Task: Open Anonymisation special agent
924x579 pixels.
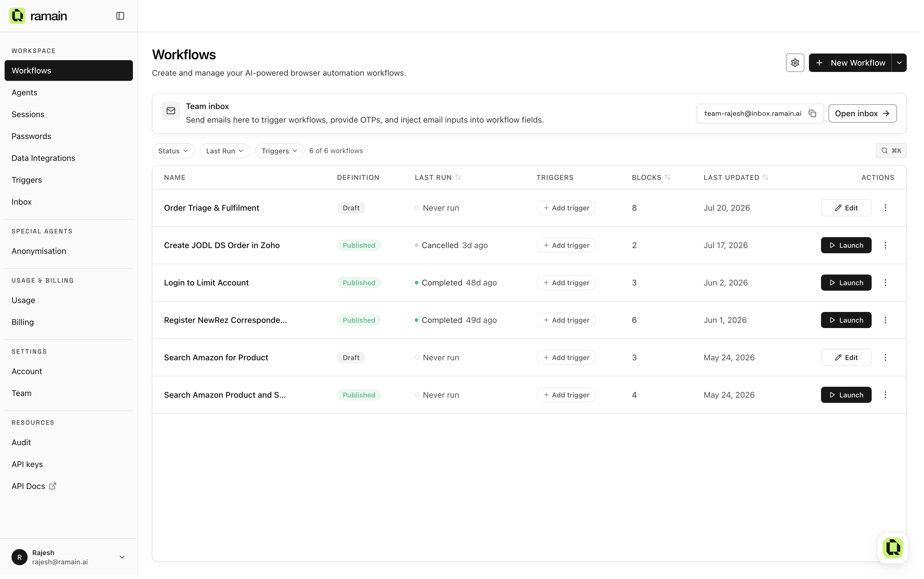Action: tap(69, 251)
